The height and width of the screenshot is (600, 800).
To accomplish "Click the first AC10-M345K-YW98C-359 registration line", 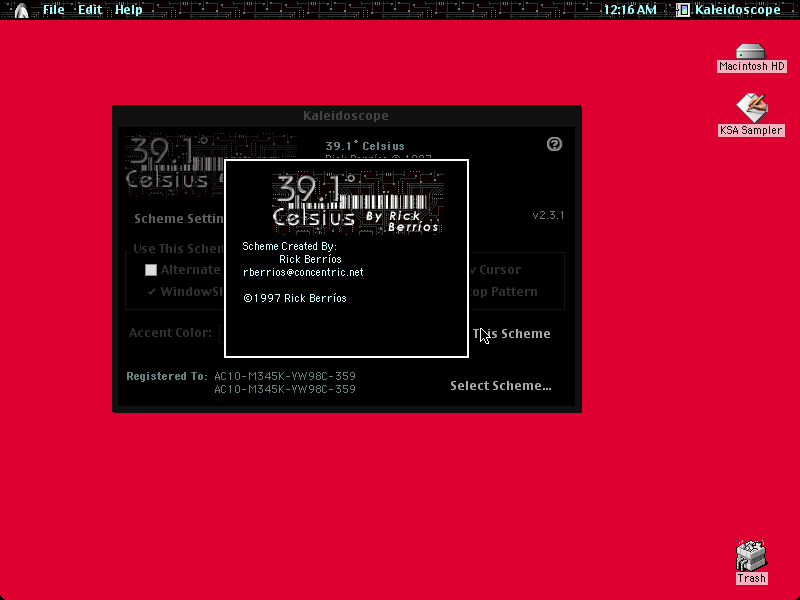I will point(285,376).
